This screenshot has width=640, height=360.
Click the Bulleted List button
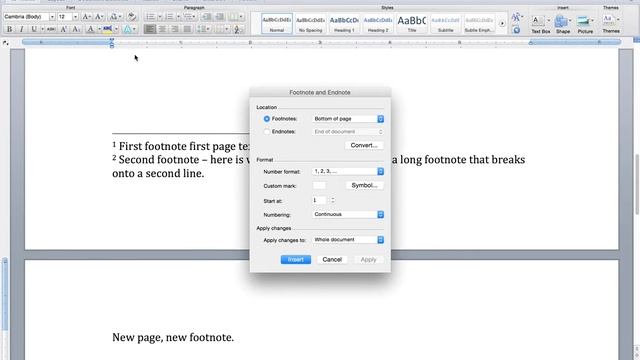pyautogui.click(x=150, y=17)
